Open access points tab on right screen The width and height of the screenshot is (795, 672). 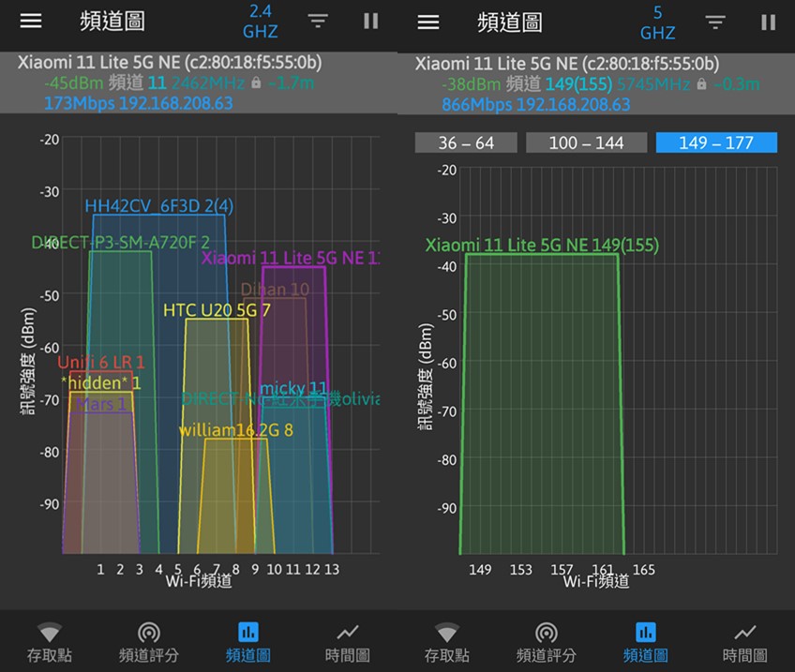pos(447,642)
